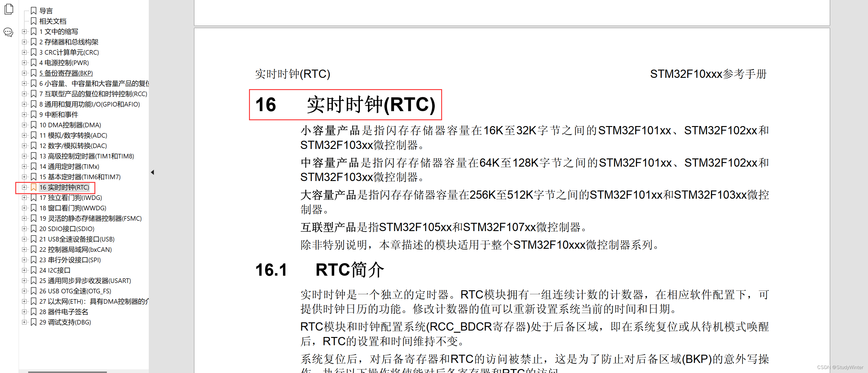This screenshot has width=868, height=373.
Task: Expand the 5 备份寄存器(BKP) bookmark node
Action: click(24, 73)
